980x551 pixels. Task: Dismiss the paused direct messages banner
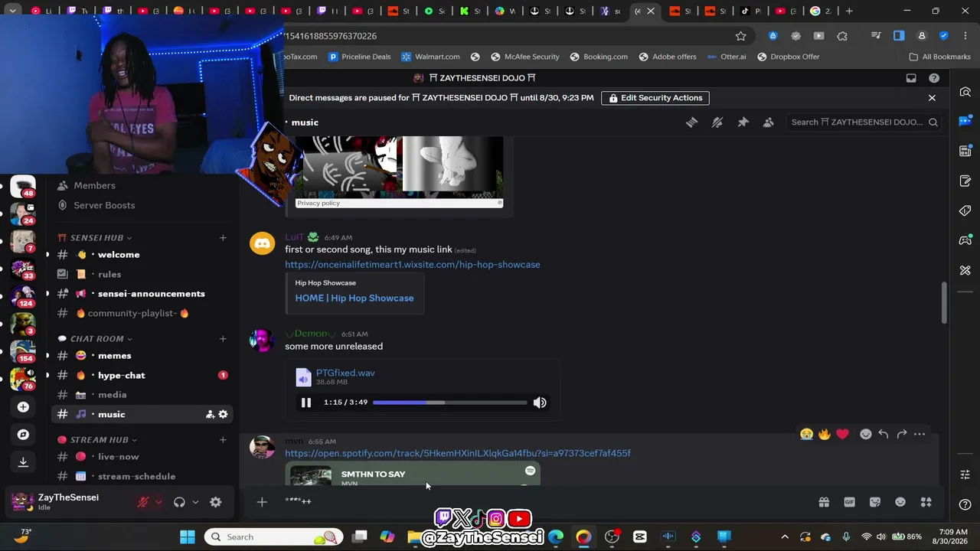[x=932, y=98]
